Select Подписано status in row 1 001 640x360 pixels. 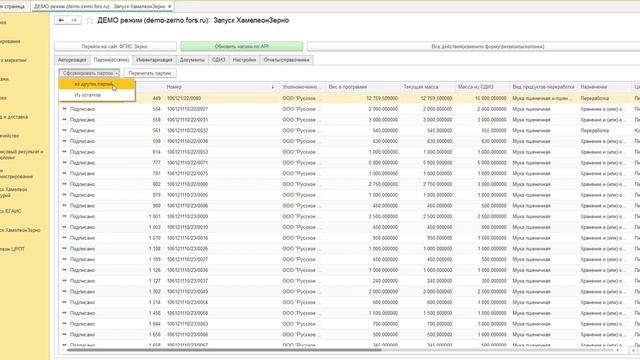[82, 216]
